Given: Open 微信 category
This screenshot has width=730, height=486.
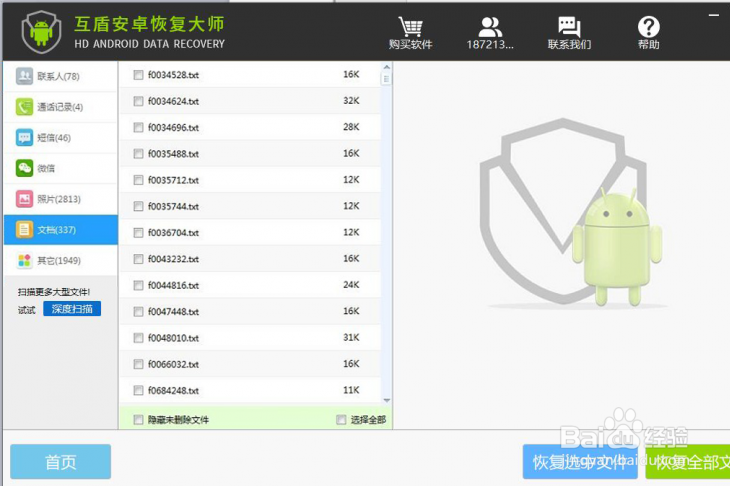Looking at the screenshot, I should pos(61,169).
